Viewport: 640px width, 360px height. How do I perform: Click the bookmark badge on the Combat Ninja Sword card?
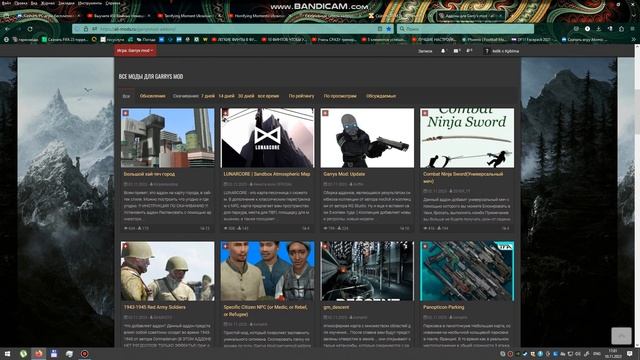pyautogui.click(x=425, y=113)
